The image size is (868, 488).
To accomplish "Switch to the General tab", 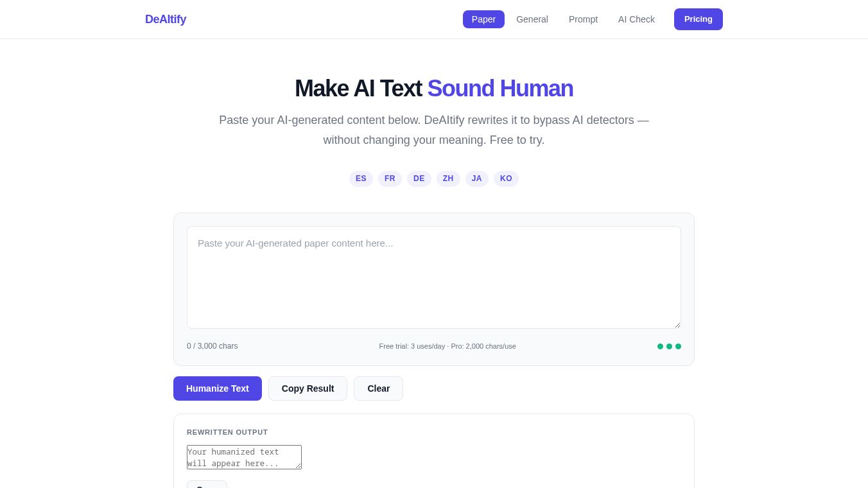I will coord(532,19).
